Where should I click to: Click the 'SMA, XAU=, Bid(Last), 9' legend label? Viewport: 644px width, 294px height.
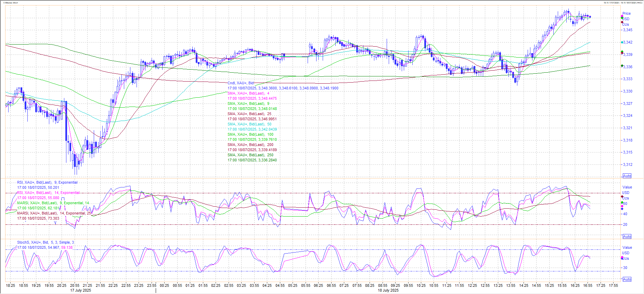pyautogui.click(x=248, y=103)
